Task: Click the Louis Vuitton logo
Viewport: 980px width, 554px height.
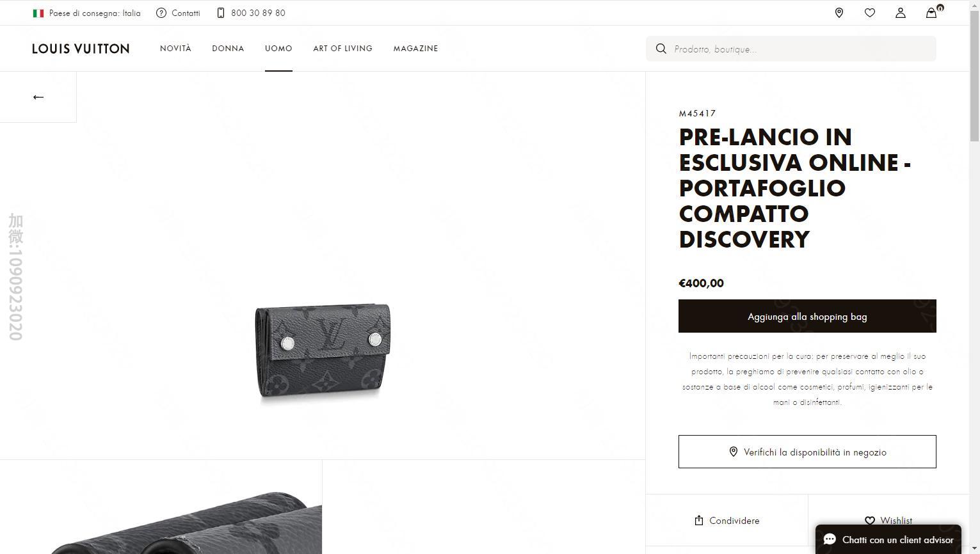Action: coord(81,49)
